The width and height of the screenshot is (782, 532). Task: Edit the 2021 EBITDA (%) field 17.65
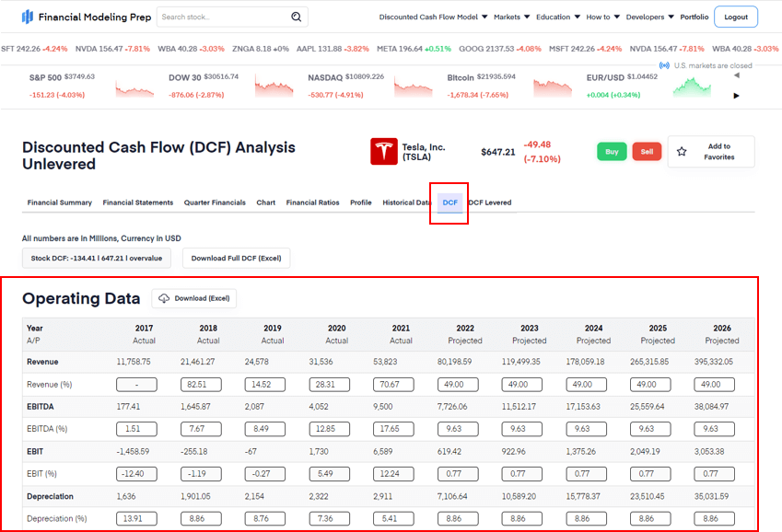393,429
